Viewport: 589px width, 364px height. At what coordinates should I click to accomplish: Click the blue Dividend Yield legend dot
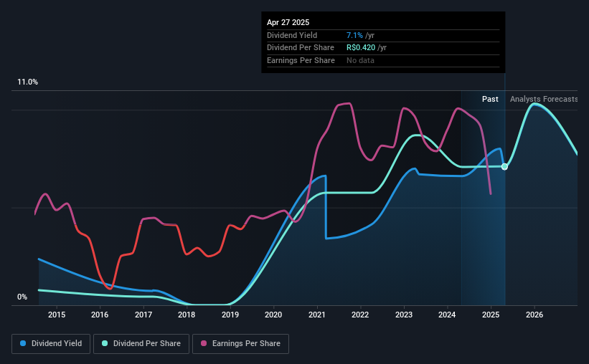23,343
